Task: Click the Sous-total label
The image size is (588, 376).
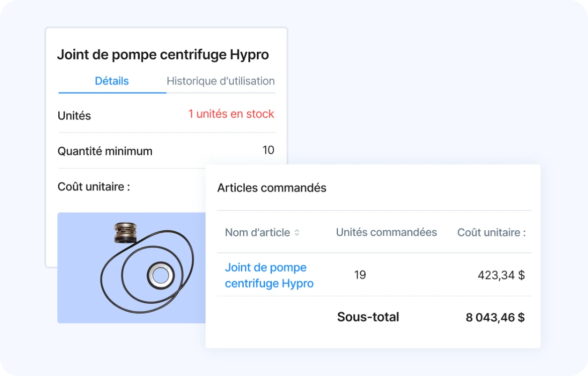Action: (368, 317)
